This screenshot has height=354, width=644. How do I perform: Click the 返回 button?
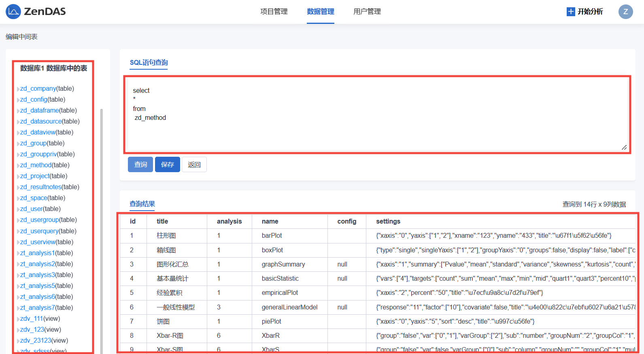click(x=194, y=164)
